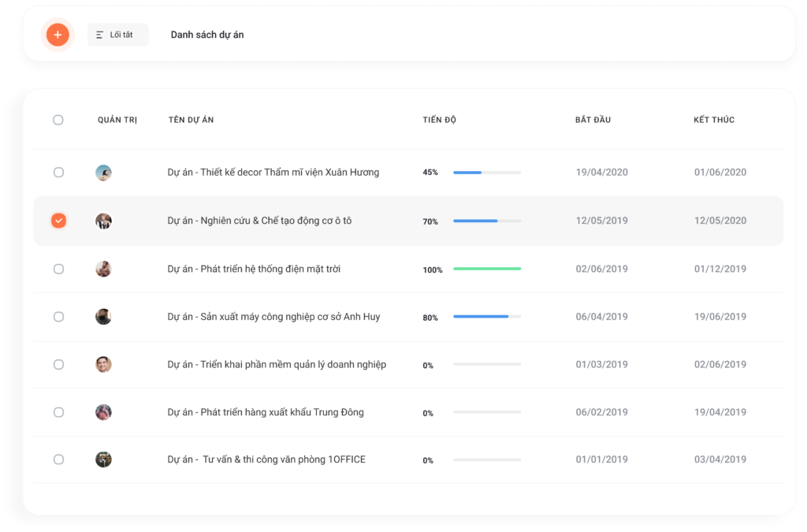Click admin avatar for Trung Đông export project
Screen dimensions: 807x532
click(103, 412)
